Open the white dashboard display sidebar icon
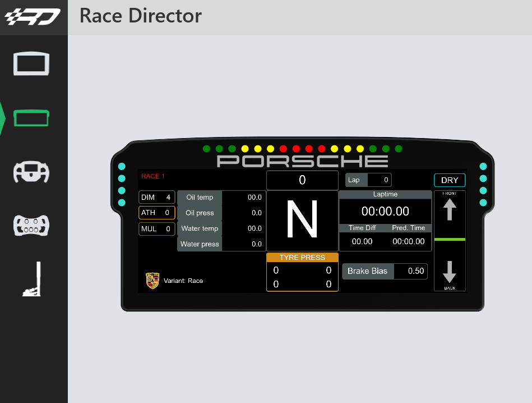 click(x=31, y=63)
